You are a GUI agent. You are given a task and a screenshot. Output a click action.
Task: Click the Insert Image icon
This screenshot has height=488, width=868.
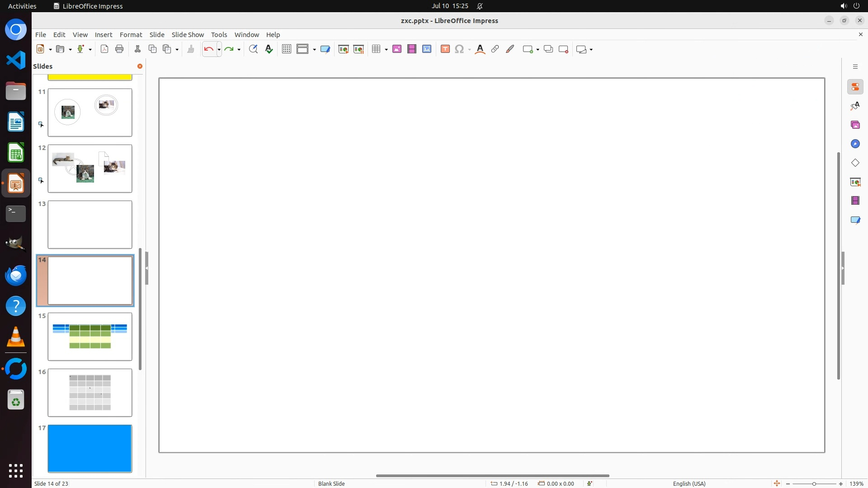point(397,49)
